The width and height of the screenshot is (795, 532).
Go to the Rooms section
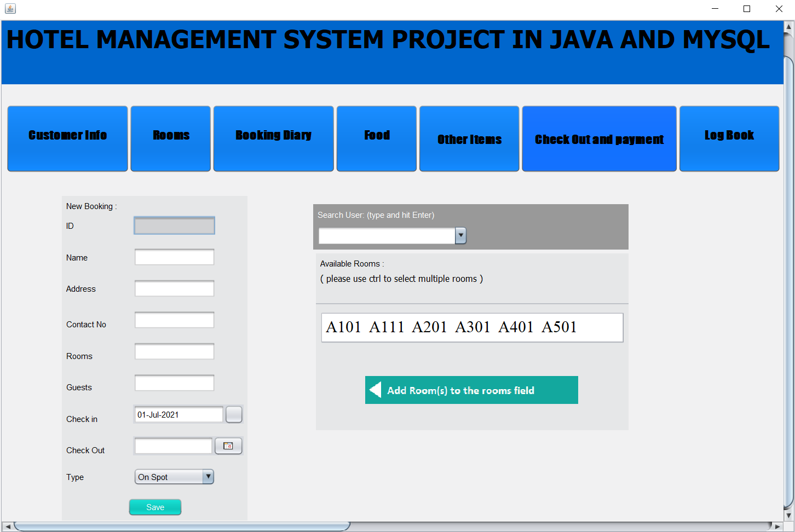(x=170, y=138)
